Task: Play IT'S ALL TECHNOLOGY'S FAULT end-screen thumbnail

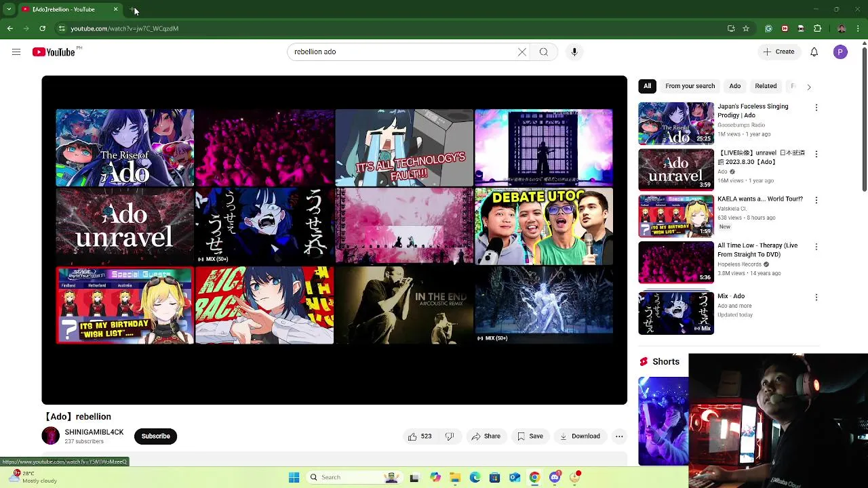Action: pyautogui.click(x=404, y=148)
